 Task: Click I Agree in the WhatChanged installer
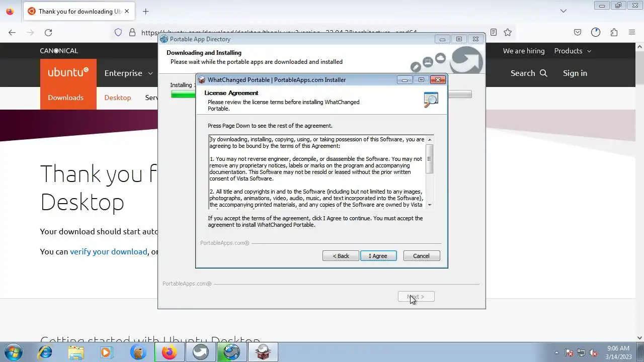(378, 256)
